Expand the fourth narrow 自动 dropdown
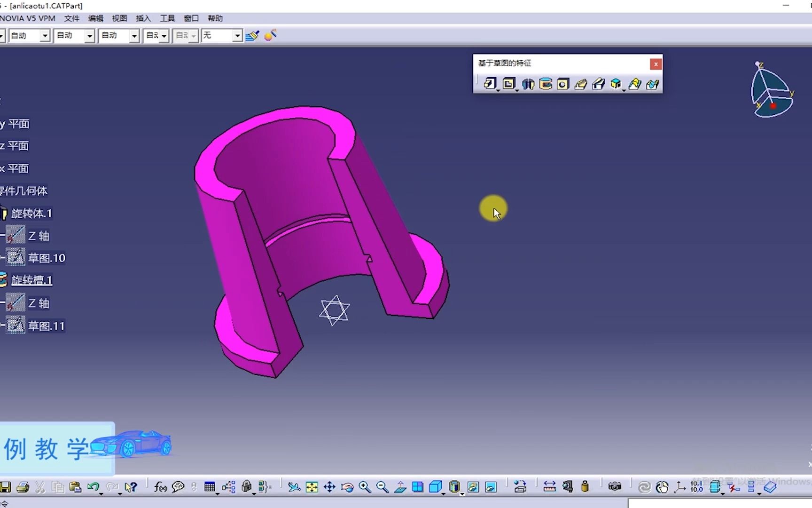The image size is (812, 508). 164,36
